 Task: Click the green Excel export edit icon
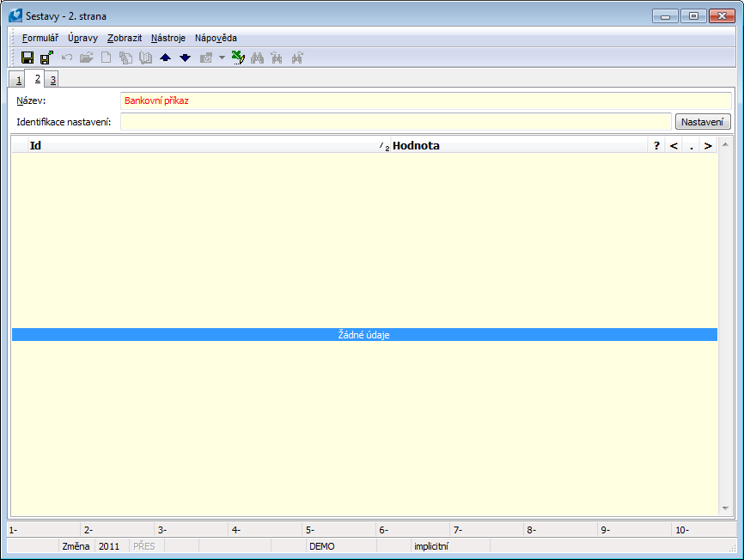coord(238,58)
